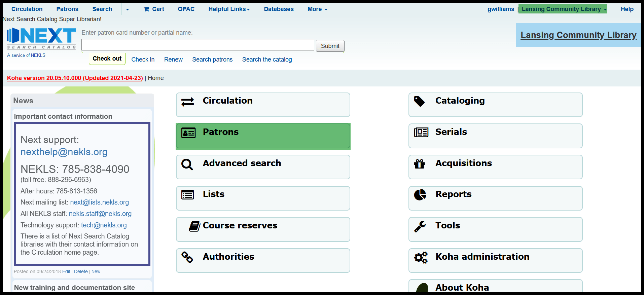Click the Serials newspaper icon
644x295 pixels.
pyautogui.click(x=421, y=133)
